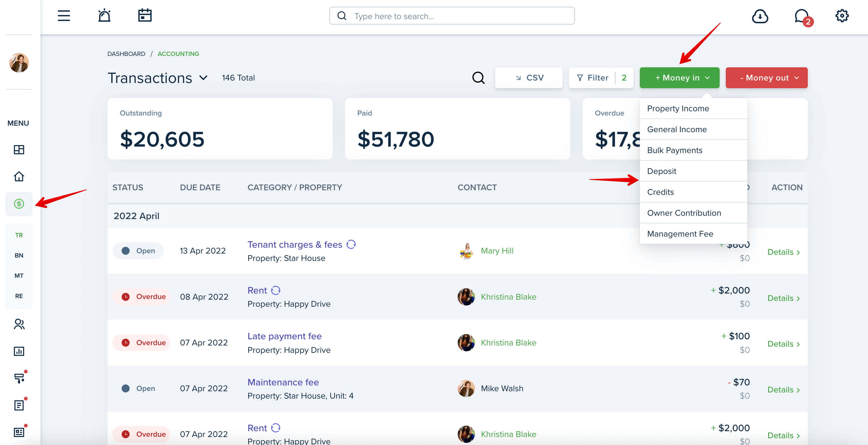Screen dimensions: 868x445
Task: Choose Credits from the dropdown
Action: (x=693, y=192)
